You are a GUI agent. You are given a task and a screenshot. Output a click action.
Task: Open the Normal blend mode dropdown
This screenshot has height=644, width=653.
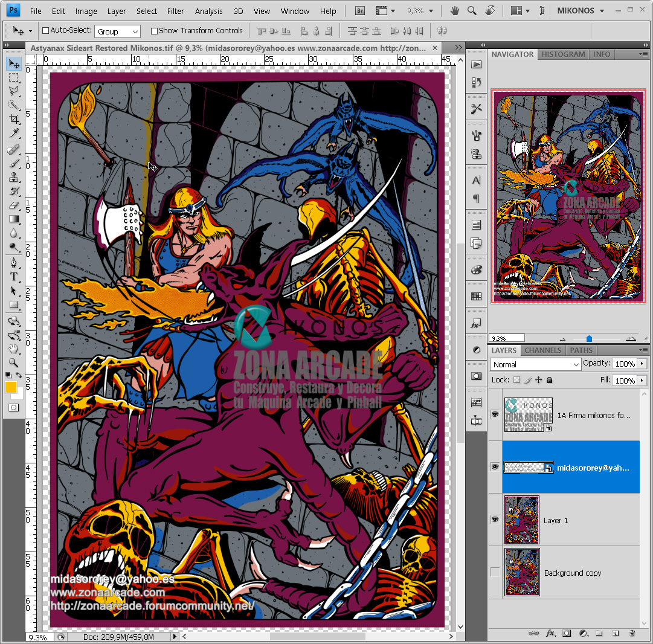535,364
